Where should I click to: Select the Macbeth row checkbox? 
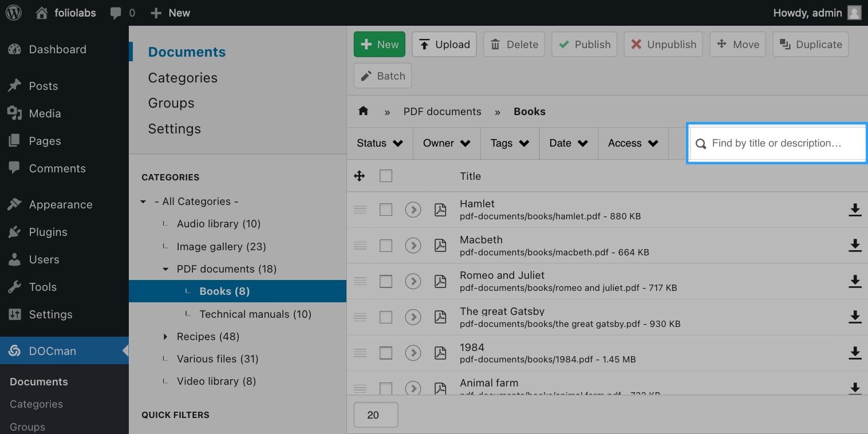tap(386, 245)
